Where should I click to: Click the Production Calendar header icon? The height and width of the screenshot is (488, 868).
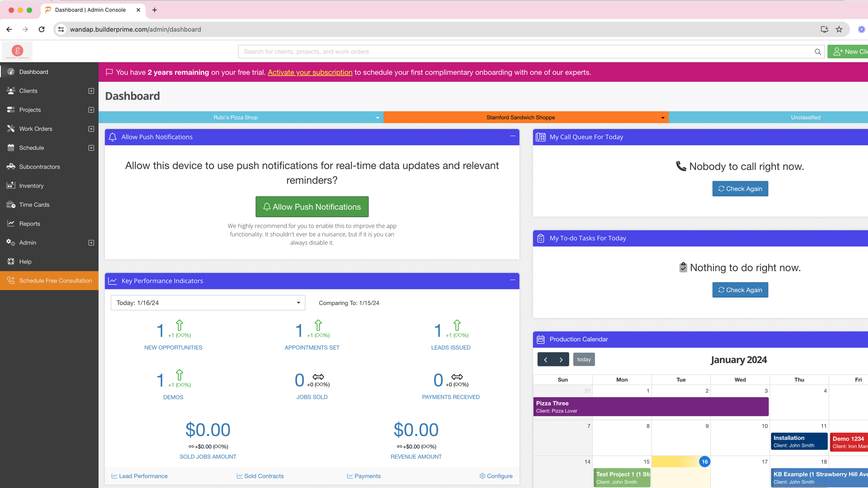[540, 339]
